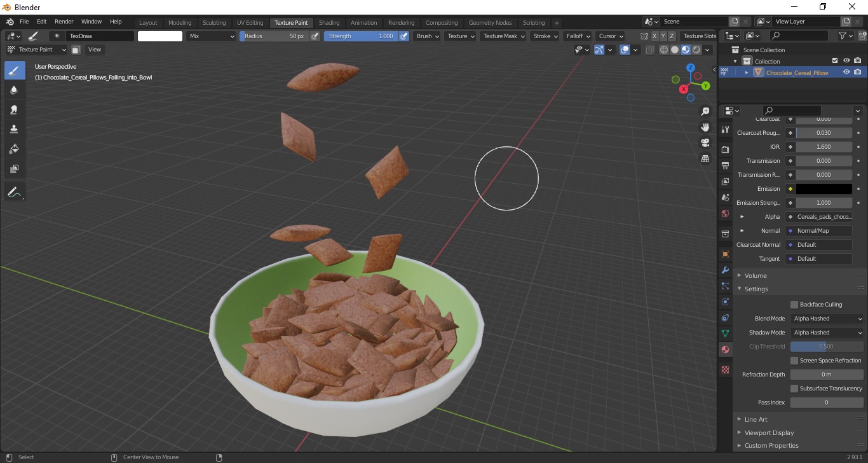The width and height of the screenshot is (868, 463).
Task: Open the Blend Mode dropdown
Action: click(x=827, y=319)
